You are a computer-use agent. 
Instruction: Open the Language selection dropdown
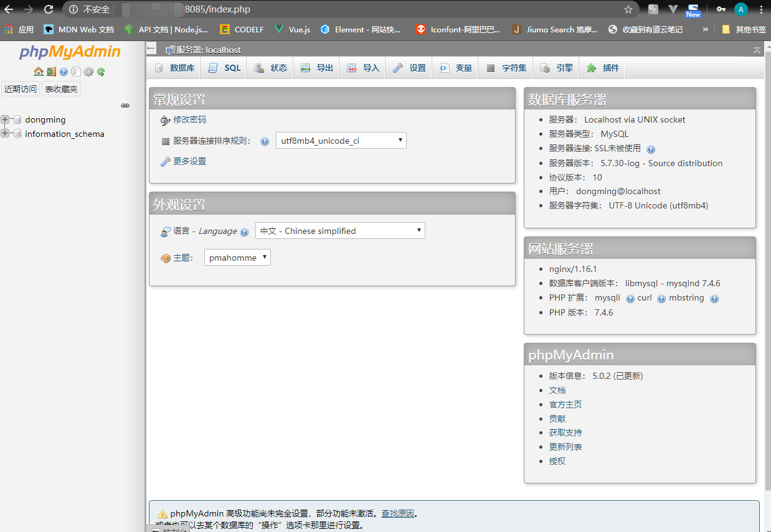tap(340, 230)
